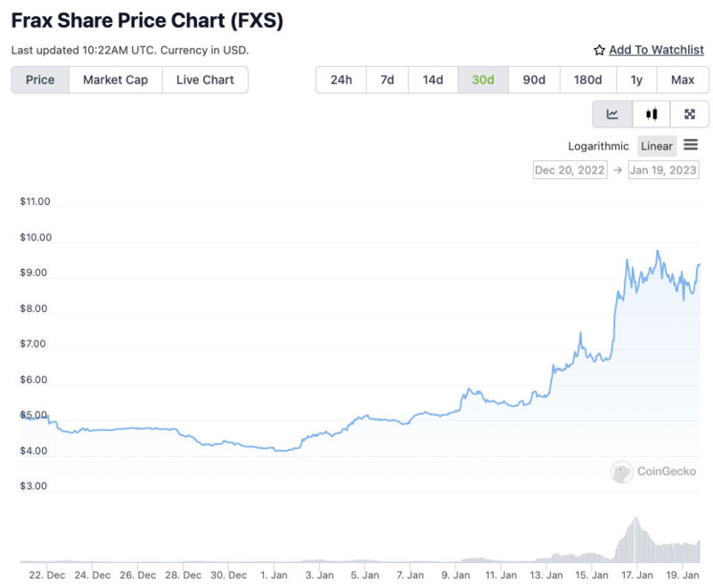The image size is (713, 588).
Task: Select the Price tab
Action: (40, 79)
